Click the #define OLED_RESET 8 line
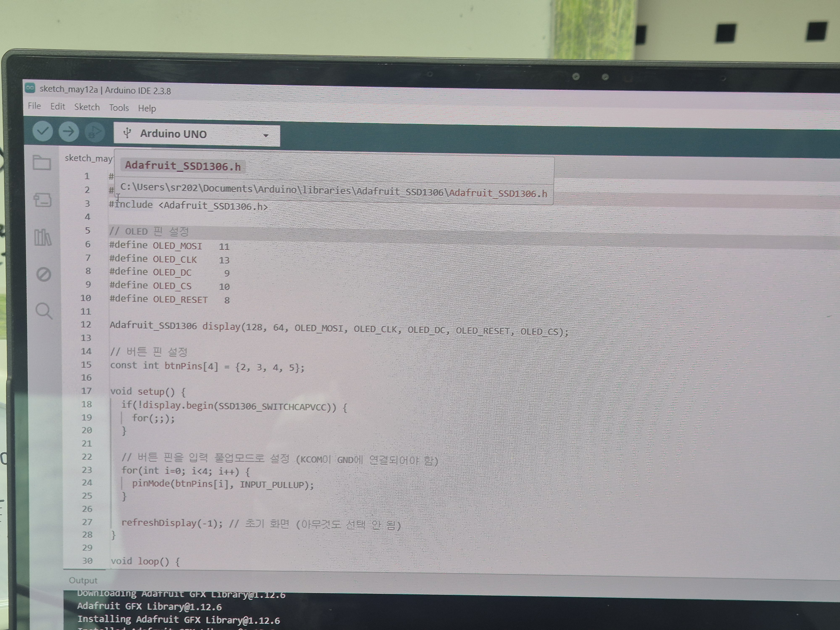The width and height of the screenshot is (840, 630). (169, 299)
